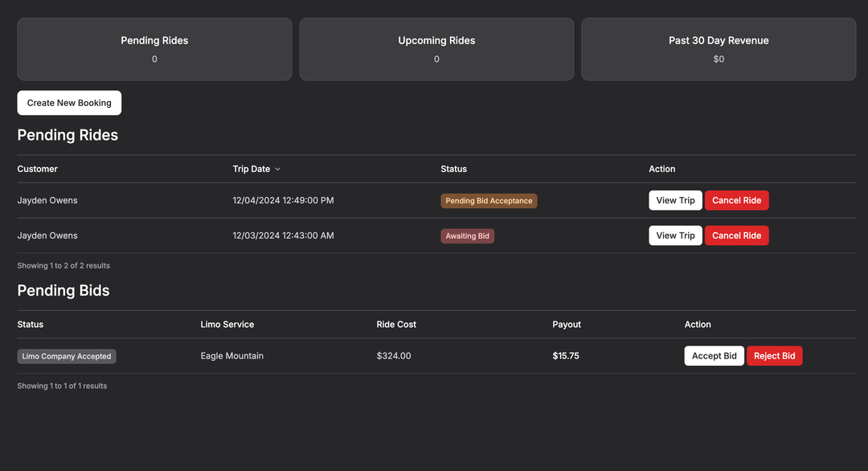The image size is (868, 471).
Task: Click the Payout column header
Action: click(x=567, y=325)
